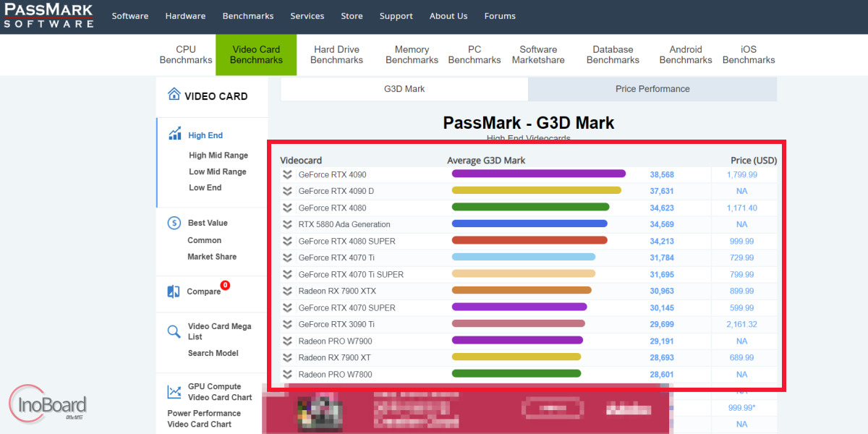Screen dimensions: 868x434
Task: Click the High End chart icon
Action: (174, 134)
